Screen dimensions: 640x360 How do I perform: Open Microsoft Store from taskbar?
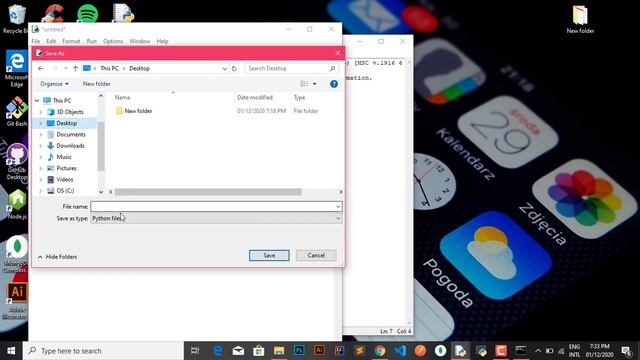click(258, 351)
